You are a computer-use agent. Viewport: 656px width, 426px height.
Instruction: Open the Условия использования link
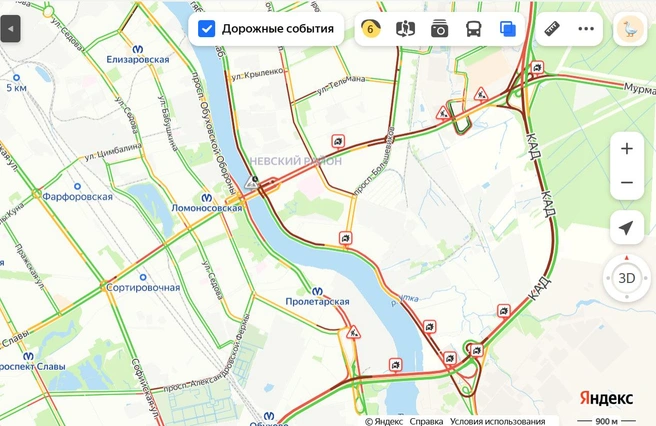coord(497,421)
